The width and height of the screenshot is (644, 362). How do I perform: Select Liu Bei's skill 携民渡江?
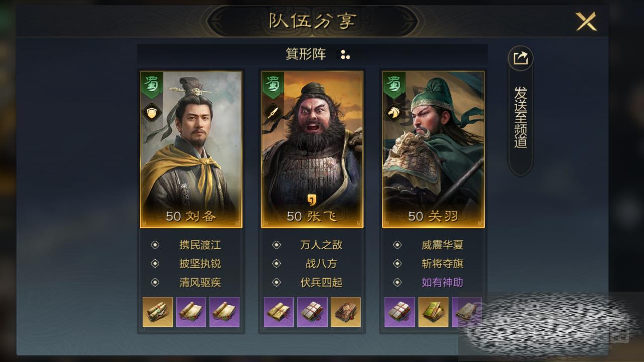tap(200, 245)
